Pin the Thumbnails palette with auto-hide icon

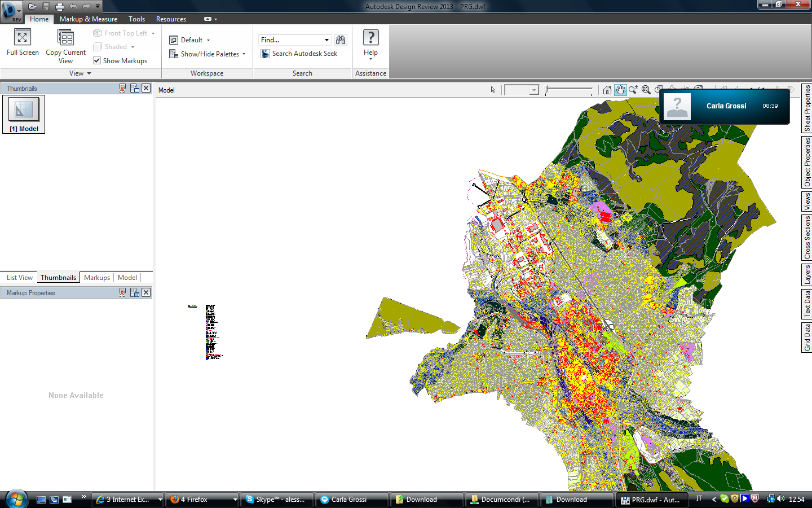pos(122,88)
